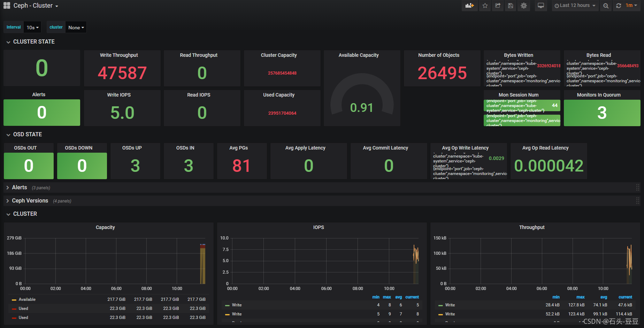This screenshot has width=644, height=328.
Task: Click green color swatch in Throughput legend
Action: (440, 305)
